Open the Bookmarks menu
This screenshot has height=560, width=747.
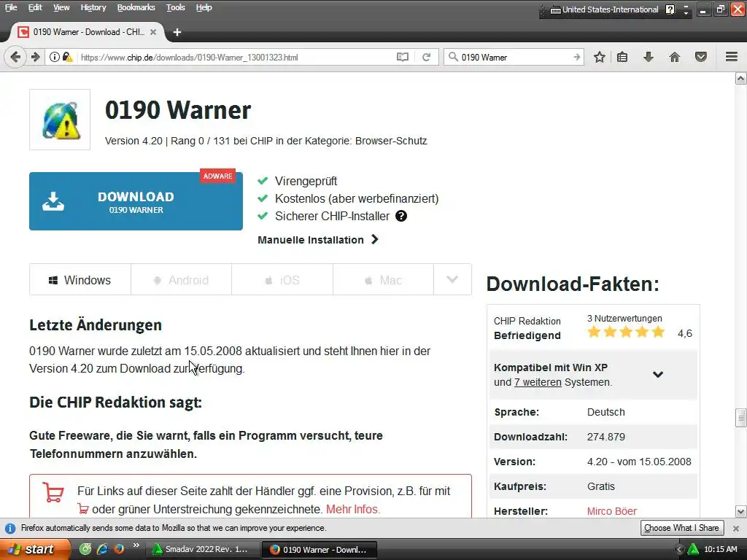click(136, 7)
